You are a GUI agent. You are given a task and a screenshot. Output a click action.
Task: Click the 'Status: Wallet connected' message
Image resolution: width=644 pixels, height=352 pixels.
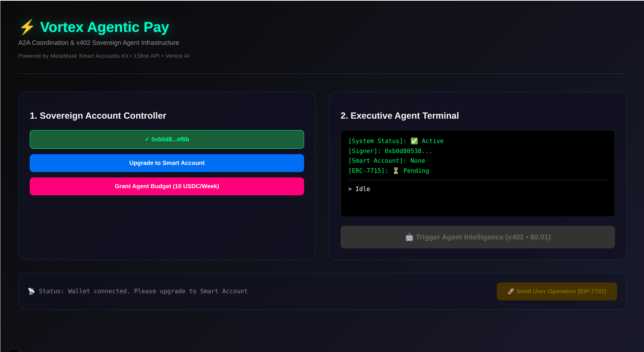click(x=143, y=291)
